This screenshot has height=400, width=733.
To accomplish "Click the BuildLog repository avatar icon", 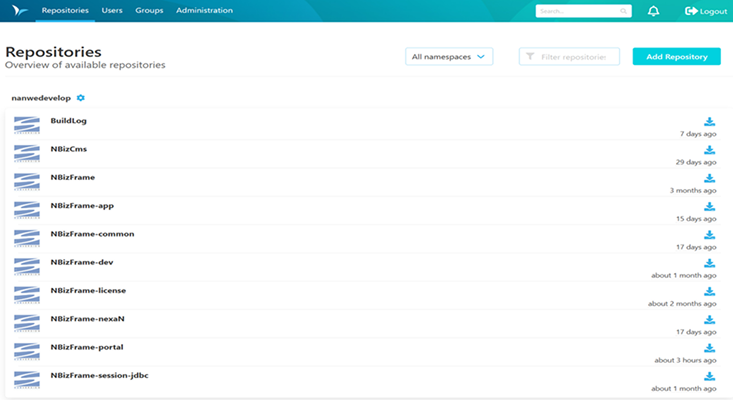I will (x=27, y=125).
